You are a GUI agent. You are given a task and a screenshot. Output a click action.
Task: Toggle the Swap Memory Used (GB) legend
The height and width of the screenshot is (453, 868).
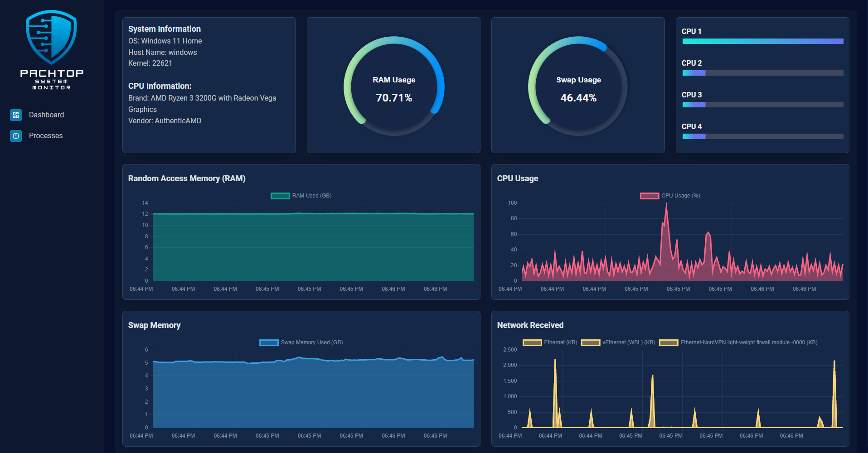[x=301, y=342]
